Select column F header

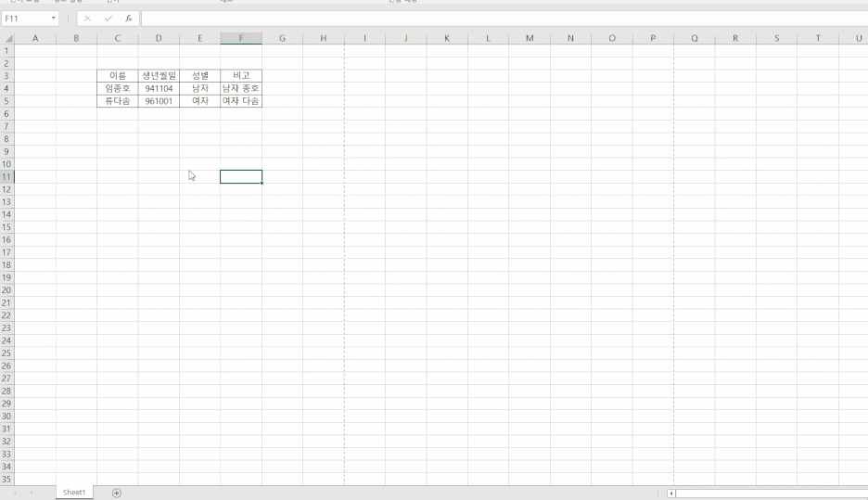pyautogui.click(x=241, y=38)
